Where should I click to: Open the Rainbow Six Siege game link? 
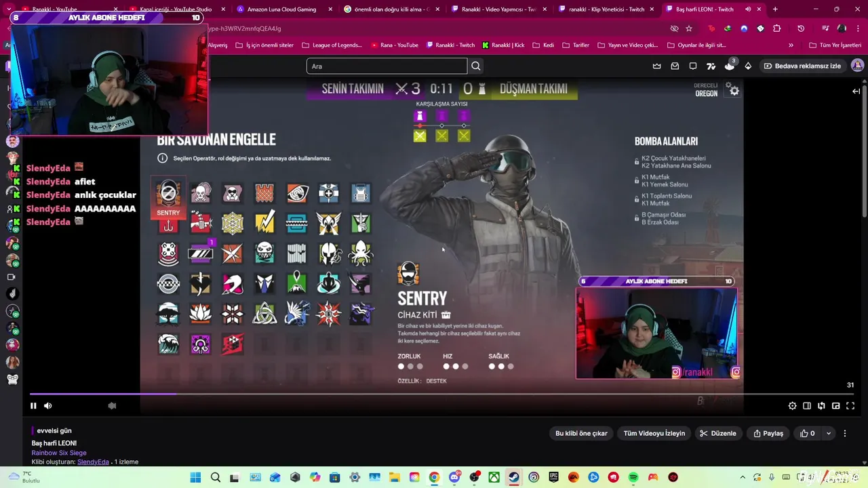pyautogui.click(x=59, y=453)
